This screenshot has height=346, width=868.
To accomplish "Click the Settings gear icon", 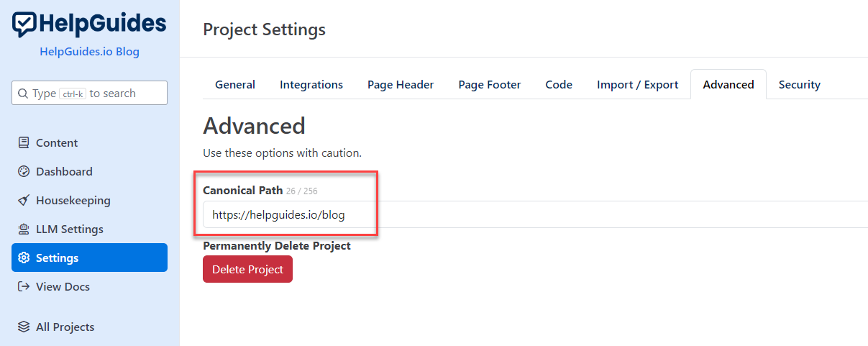I will pos(24,258).
